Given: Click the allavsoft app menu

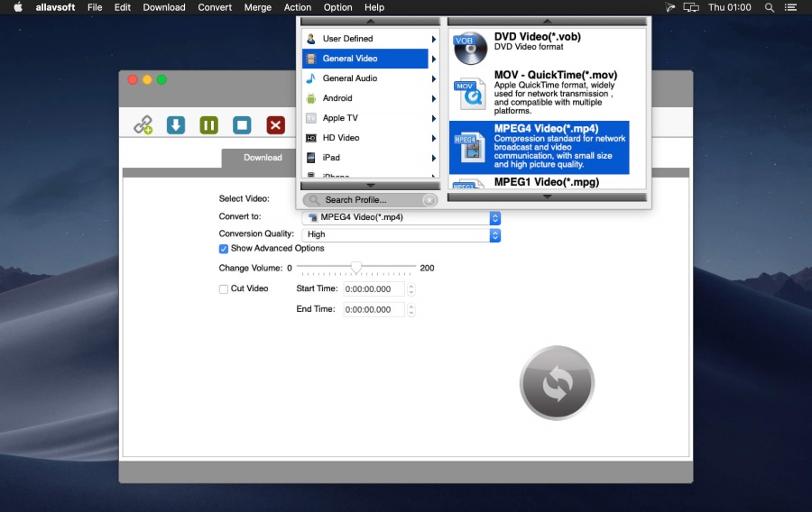Looking at the screenshot, I should (55, 7).
